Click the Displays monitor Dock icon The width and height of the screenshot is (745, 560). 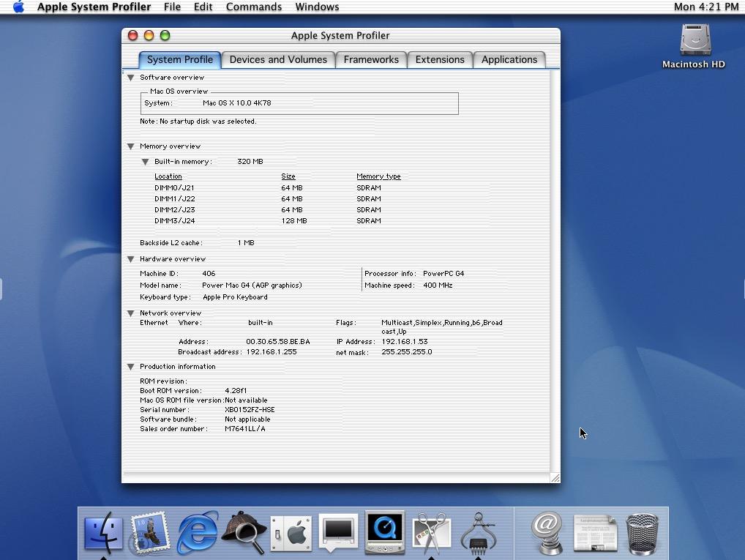click(338, 532)
